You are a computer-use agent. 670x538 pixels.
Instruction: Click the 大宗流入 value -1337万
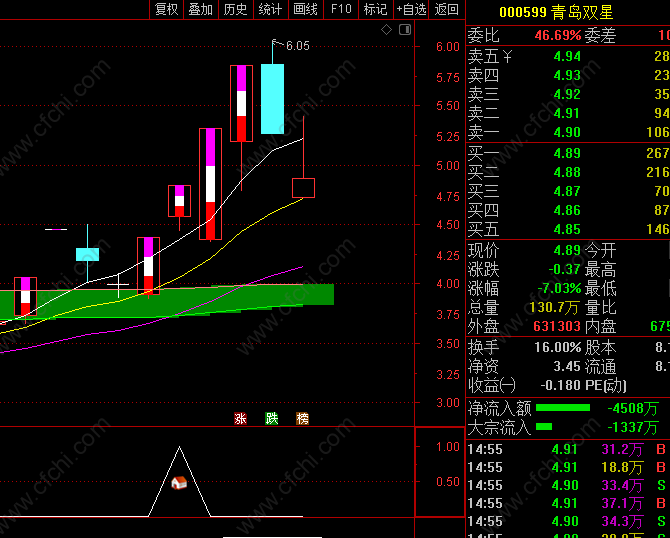633,427
